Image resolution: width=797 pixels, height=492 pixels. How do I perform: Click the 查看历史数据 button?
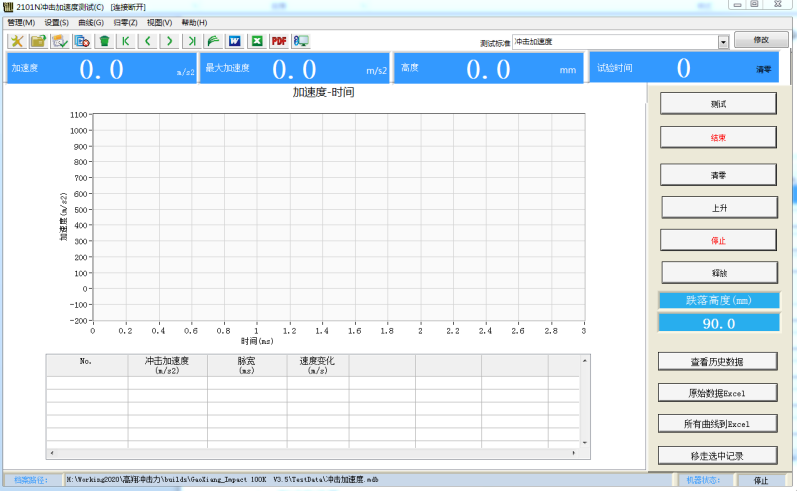pos(717,361)
